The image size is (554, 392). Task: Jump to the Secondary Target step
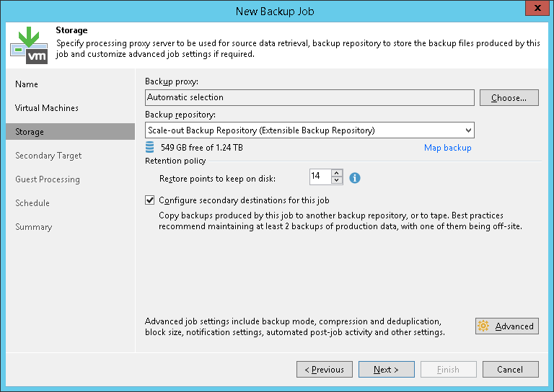coord(48,156)
